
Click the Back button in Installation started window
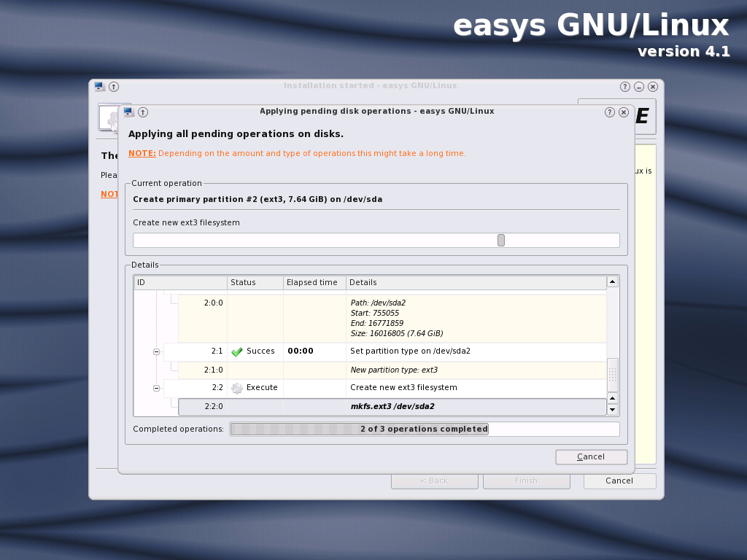435,481
